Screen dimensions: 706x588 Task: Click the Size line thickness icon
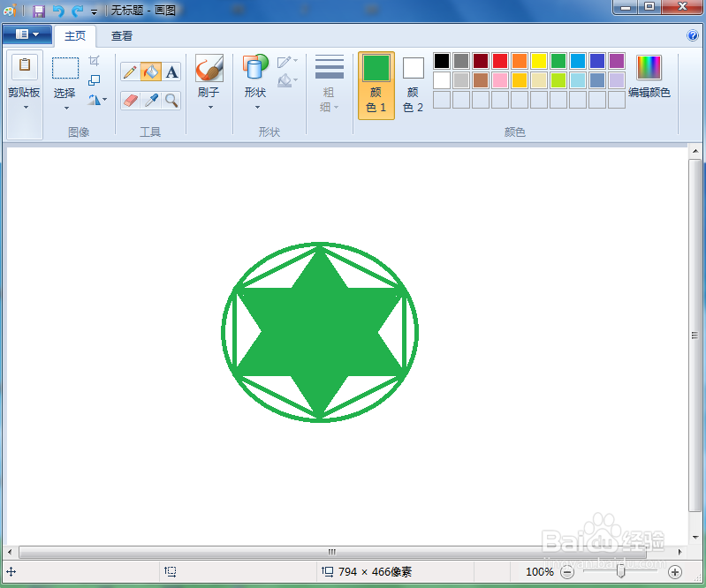point(329,67)
